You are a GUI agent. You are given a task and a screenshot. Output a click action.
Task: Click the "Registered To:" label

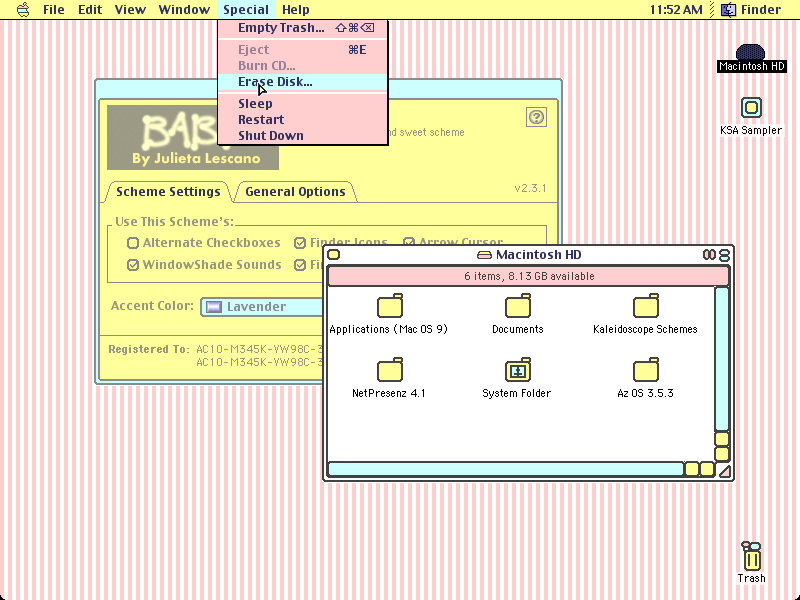[148, 349]
